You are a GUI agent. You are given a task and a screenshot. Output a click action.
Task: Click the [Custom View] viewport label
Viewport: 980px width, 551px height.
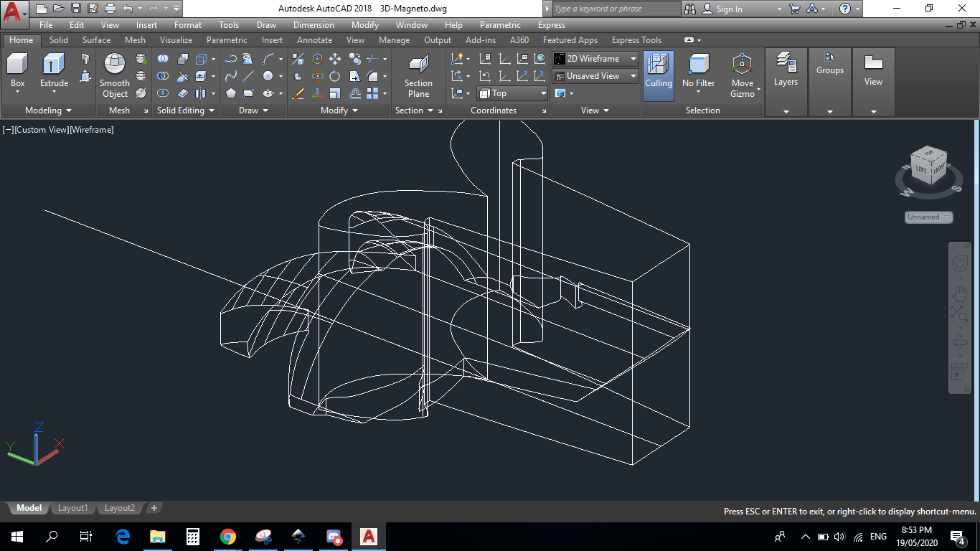pyautogui.click(x=42, y=130)
